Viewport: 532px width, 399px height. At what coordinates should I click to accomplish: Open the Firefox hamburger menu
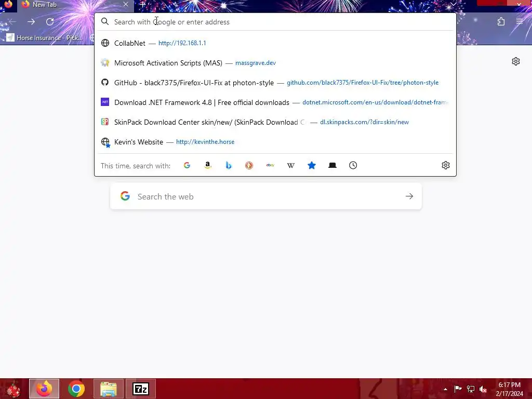[520, 22]
